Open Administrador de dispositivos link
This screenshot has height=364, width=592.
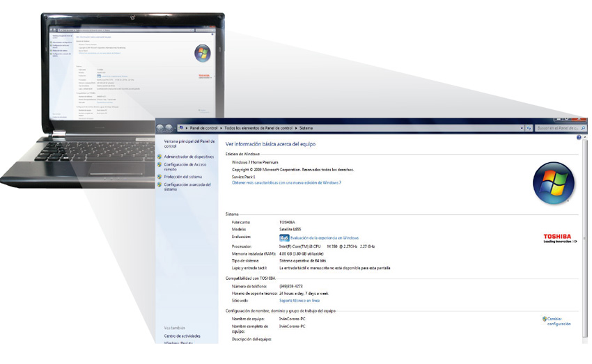pyautogui.click(x=189, y=157)
